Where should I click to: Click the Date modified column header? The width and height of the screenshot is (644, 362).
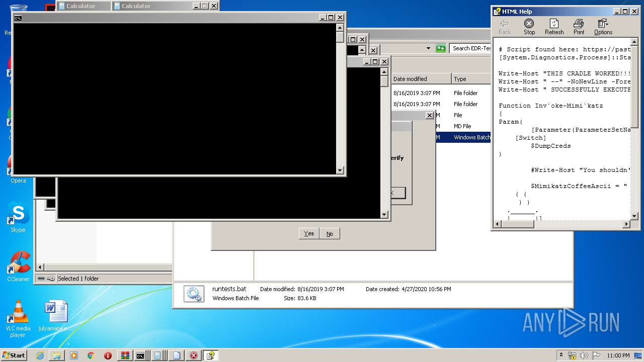421,79
